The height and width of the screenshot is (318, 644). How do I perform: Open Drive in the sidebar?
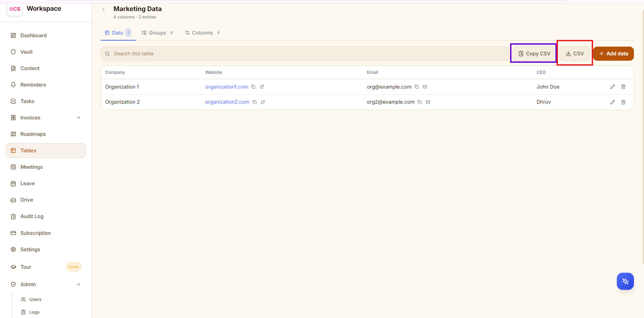coord(46,200)
